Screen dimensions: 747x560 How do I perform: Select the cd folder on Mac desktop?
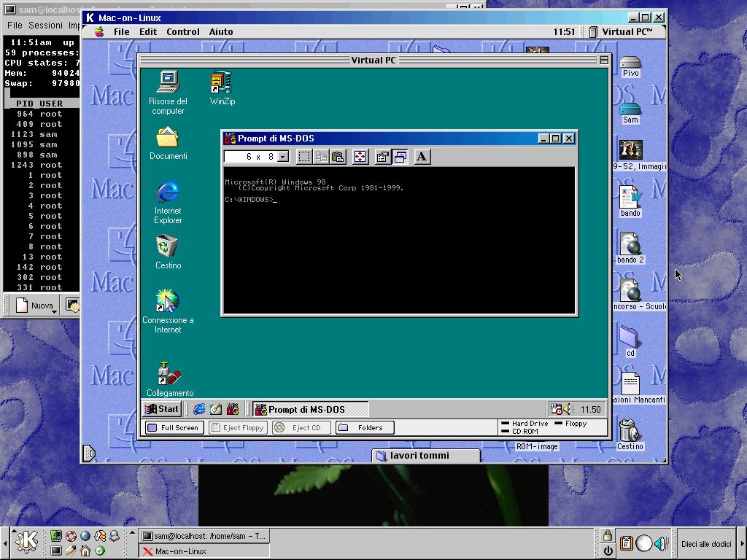[630, 341]
